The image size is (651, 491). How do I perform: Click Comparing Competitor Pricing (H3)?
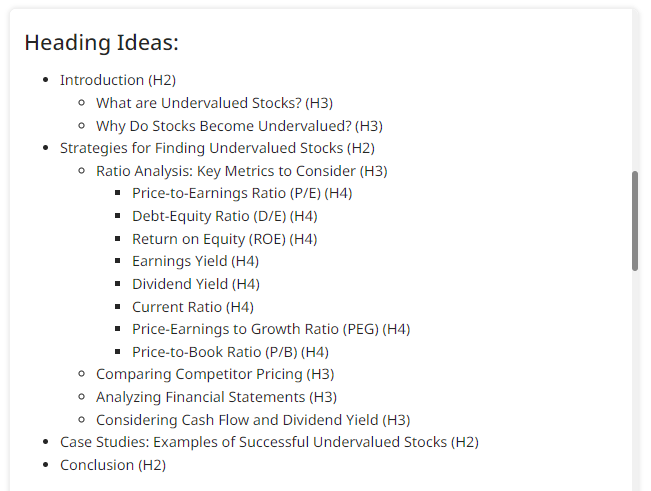tap(215, 374)
